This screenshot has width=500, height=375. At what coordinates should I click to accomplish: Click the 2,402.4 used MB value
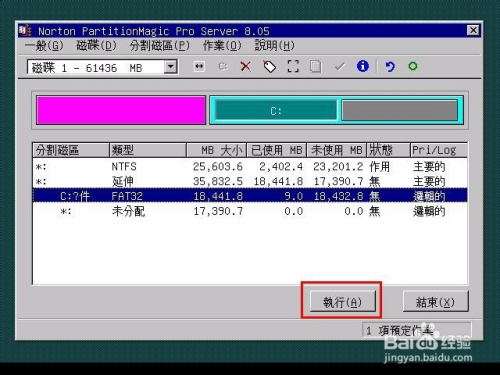pyautogui.click(x=281, y=166)
